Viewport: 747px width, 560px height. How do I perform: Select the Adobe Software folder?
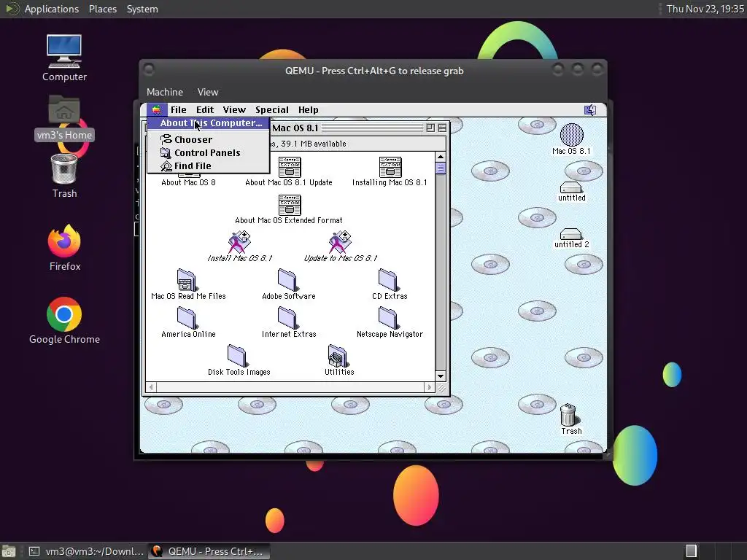coord(288,284)
